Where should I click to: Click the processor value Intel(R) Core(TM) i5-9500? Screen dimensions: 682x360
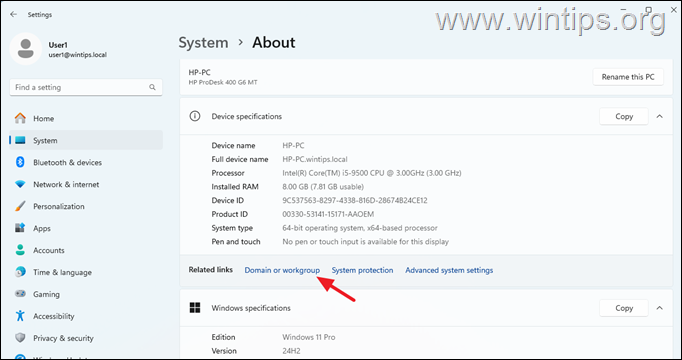coord(371,173)
